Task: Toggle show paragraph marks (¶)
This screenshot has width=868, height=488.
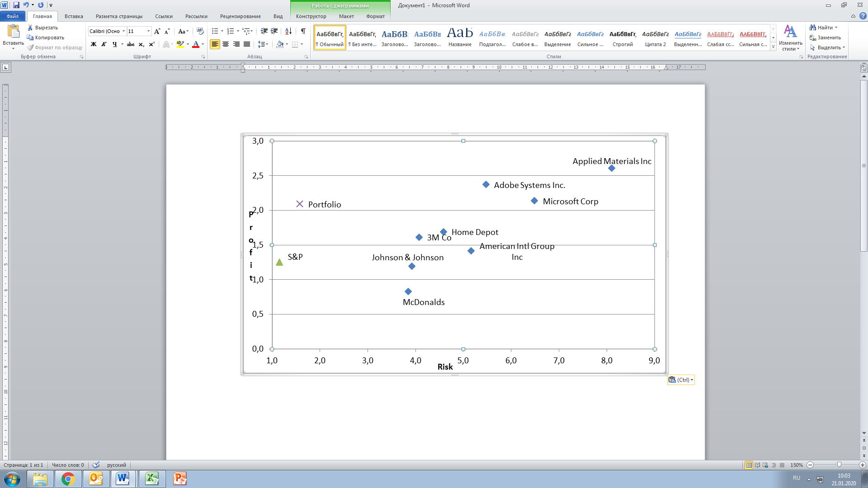Action: click(x=303, y=31)
